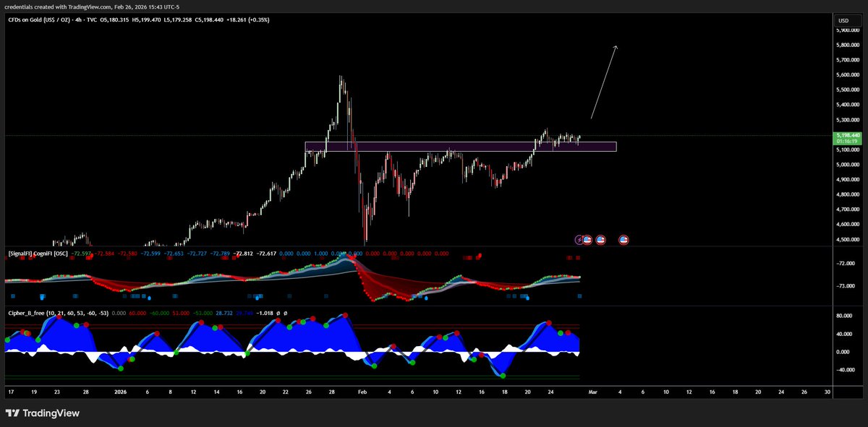The image size is (868, 427).
Task: Click the 28.732 Cipher legend value
Action: point(226,314)
